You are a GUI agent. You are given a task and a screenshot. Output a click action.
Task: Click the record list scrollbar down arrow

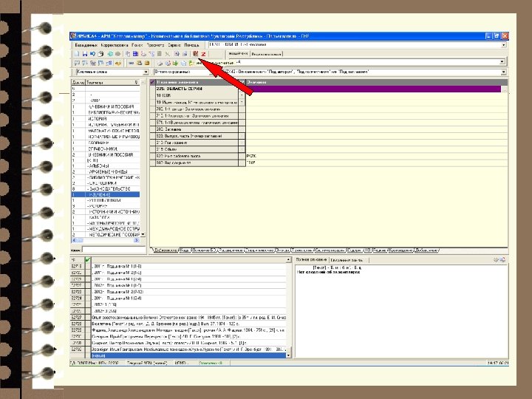tap(289, 355)
